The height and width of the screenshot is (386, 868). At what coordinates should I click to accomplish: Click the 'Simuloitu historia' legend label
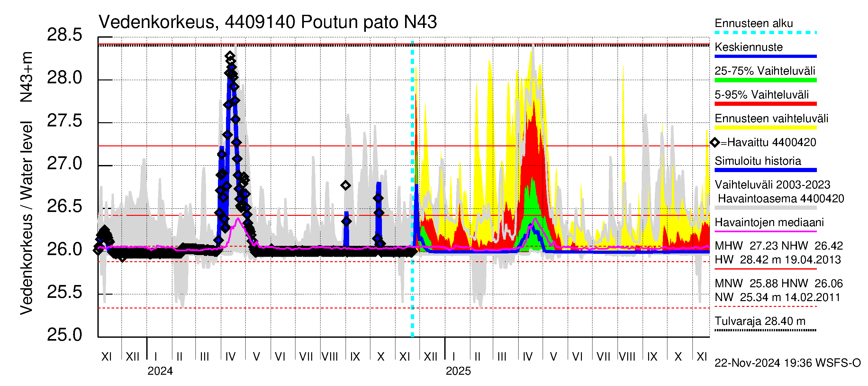click(x=757, y=161)
